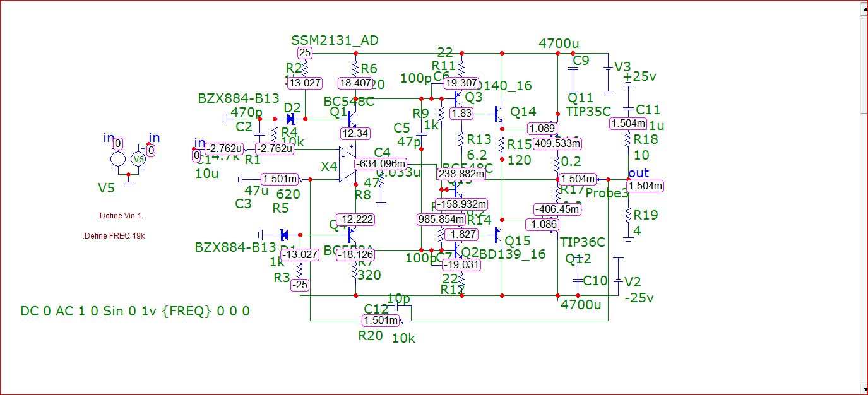Screen dimensions: 868x395
Task: Click the 1.83 node voltage box
Action: [461, 114]
